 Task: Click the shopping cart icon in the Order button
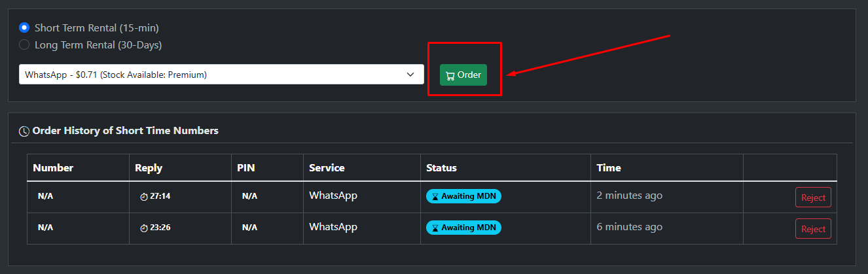[x=450, y=76]
